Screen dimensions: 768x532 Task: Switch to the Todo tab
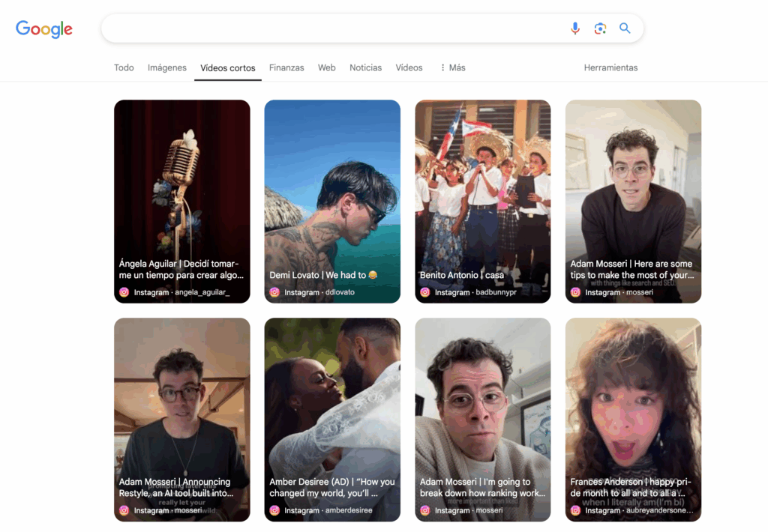click(124, 67)
